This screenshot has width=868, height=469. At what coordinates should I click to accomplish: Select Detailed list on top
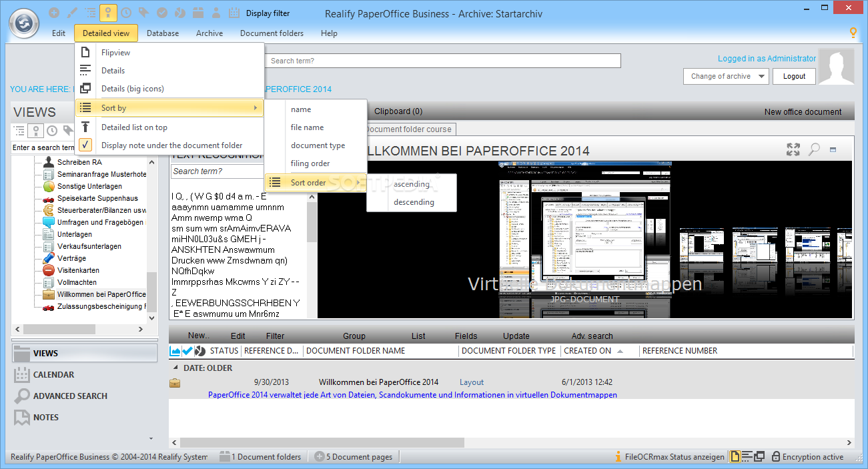click(x=169, y=127)
